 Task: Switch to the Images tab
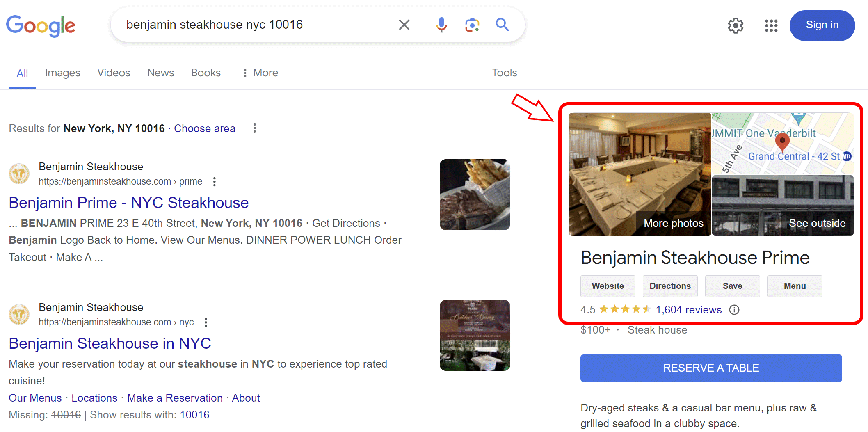(62, 73)
